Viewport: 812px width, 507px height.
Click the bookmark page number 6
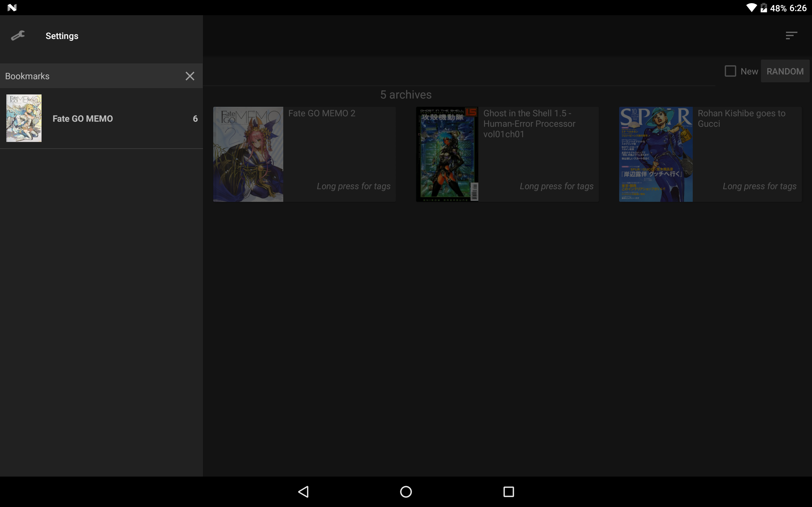[195, 119]
